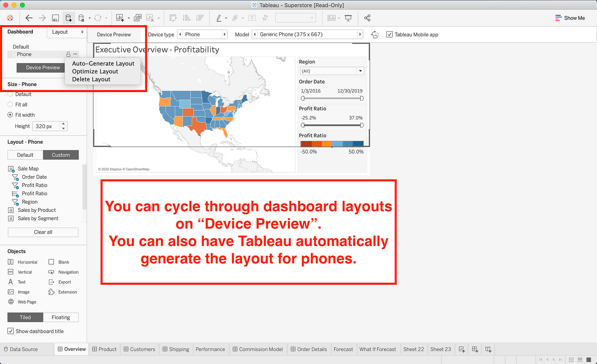Open the Layout pane dropdown

67,32
